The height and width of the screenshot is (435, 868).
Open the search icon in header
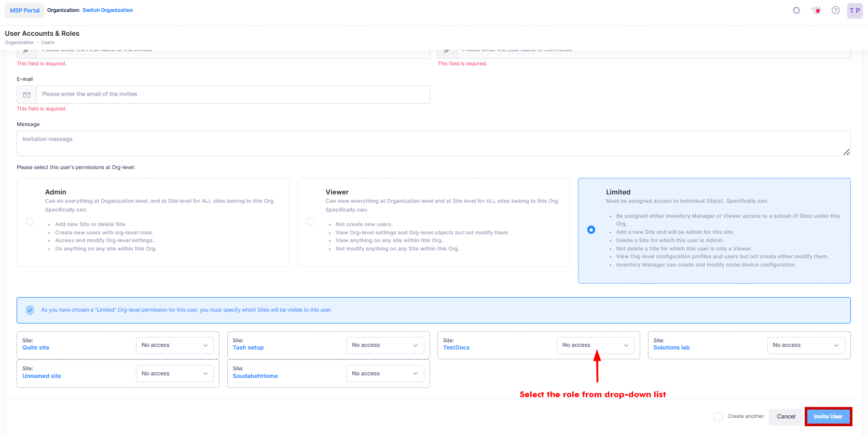coord(796,10)
